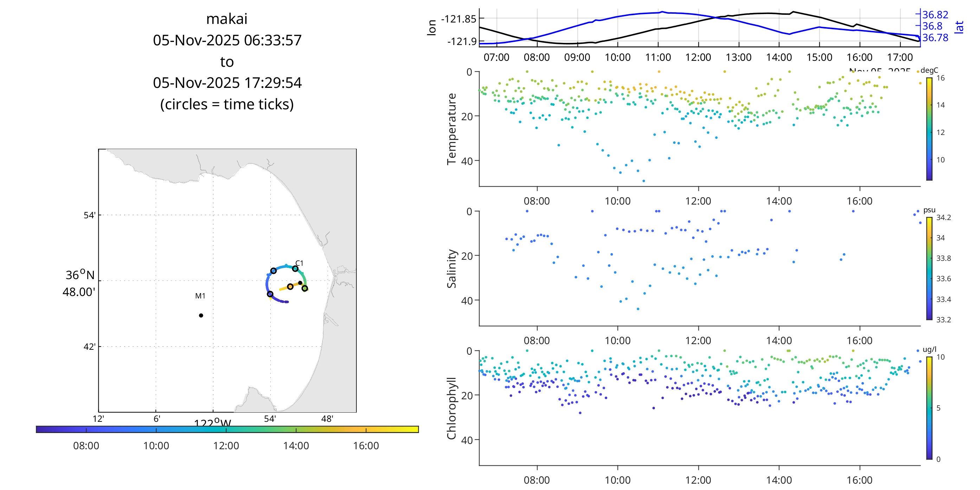This screenshot has width=980, height=490.
Task: Click the blue lat axis label
Action: coord(959,27)
